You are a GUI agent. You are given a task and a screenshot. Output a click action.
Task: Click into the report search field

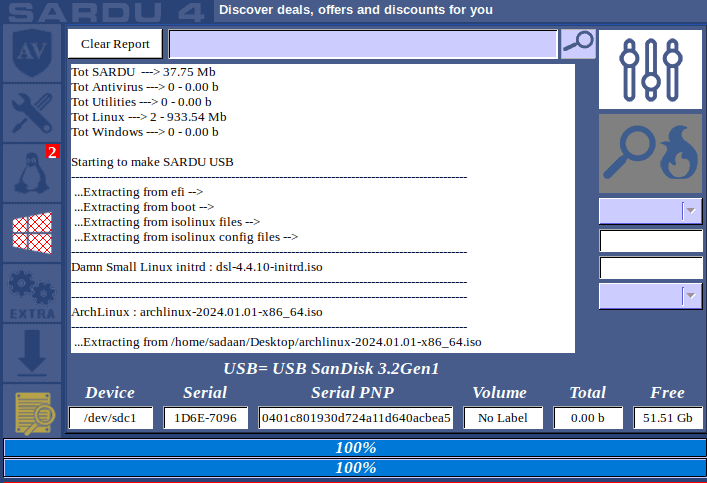(363, 44)
